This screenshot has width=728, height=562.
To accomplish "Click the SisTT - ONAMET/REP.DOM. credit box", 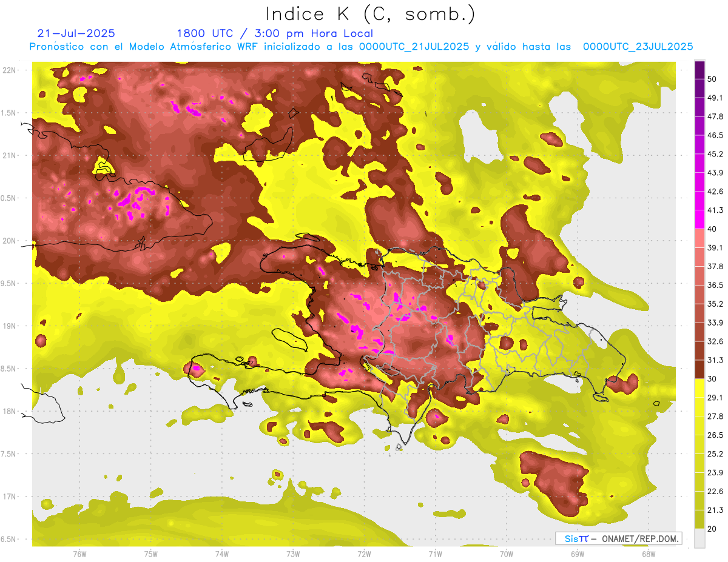I will coord(618,538).
